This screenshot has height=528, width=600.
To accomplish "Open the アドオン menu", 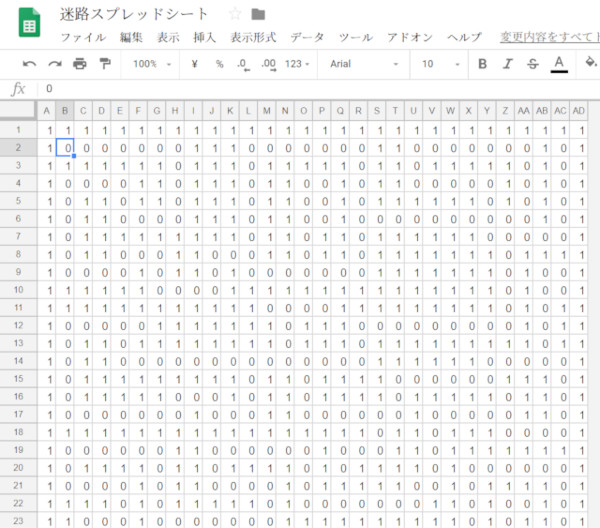I will tap(409, 37).
